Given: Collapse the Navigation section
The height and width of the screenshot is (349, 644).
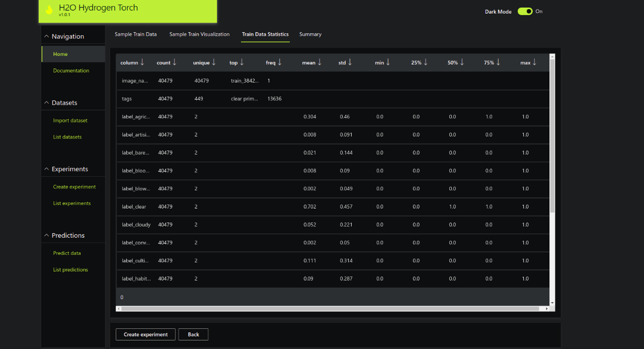Looking at the screenshot, I should click(x=47, y=36).
